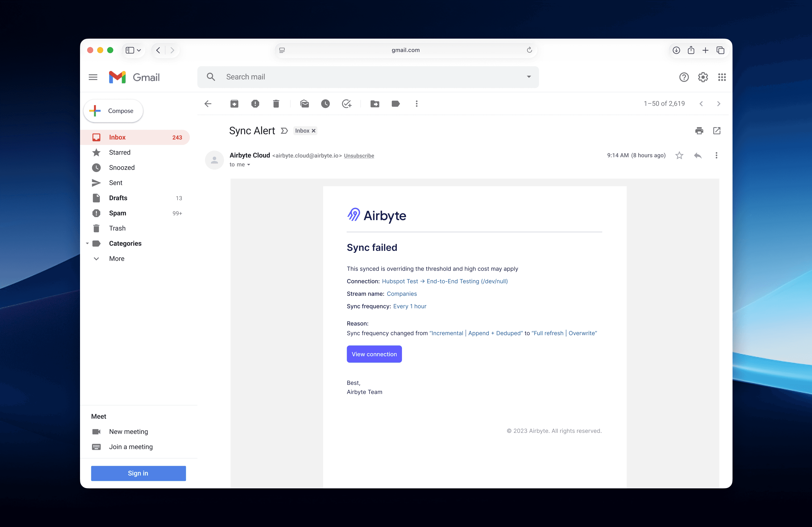Mark the email as unread
The height and width of the screenshot is (527, 812).
304,104
